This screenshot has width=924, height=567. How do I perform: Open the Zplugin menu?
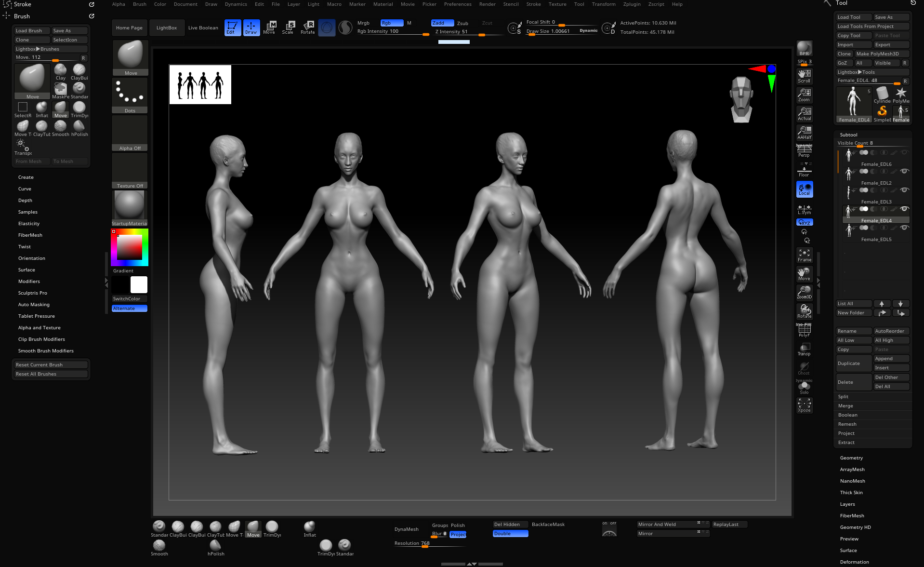632,4
